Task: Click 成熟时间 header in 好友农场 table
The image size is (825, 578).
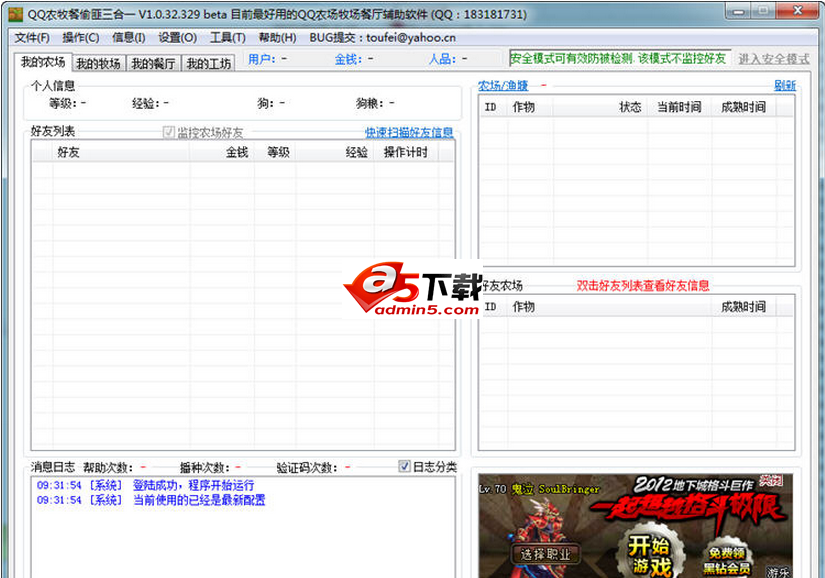Action: pos(743,307)
